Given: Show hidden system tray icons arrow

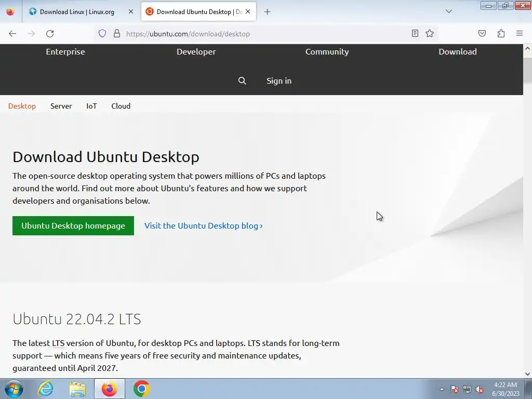Looking at the screenshot, I should (x=442, y=389).
